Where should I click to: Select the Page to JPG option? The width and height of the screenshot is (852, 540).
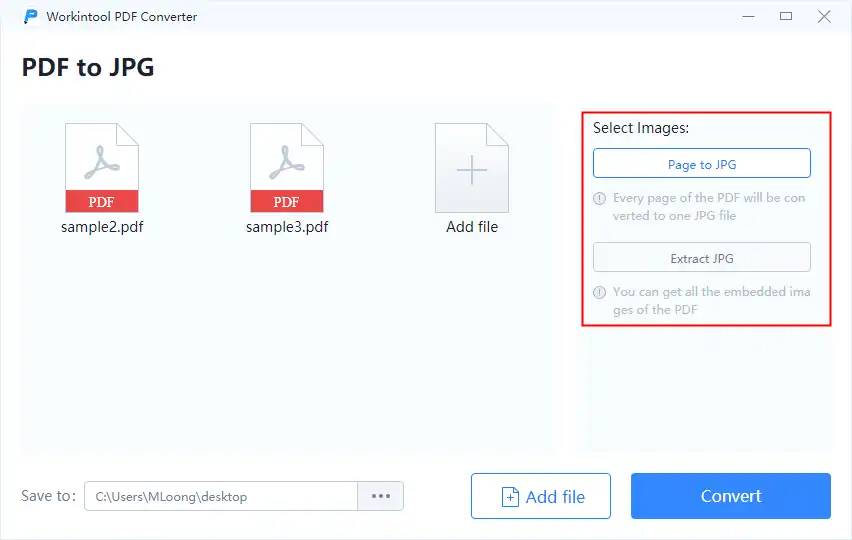click(701, 163)
